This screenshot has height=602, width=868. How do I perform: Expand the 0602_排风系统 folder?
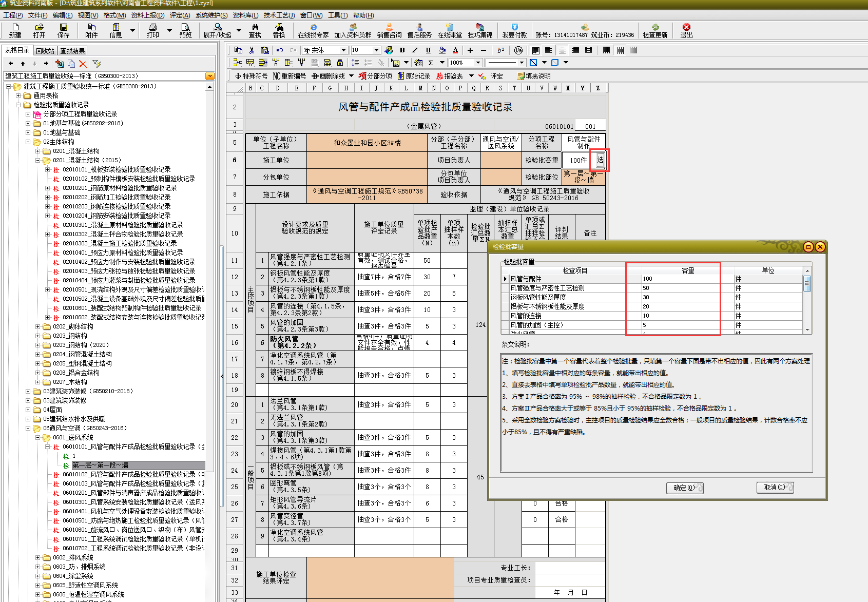[38, 557]
